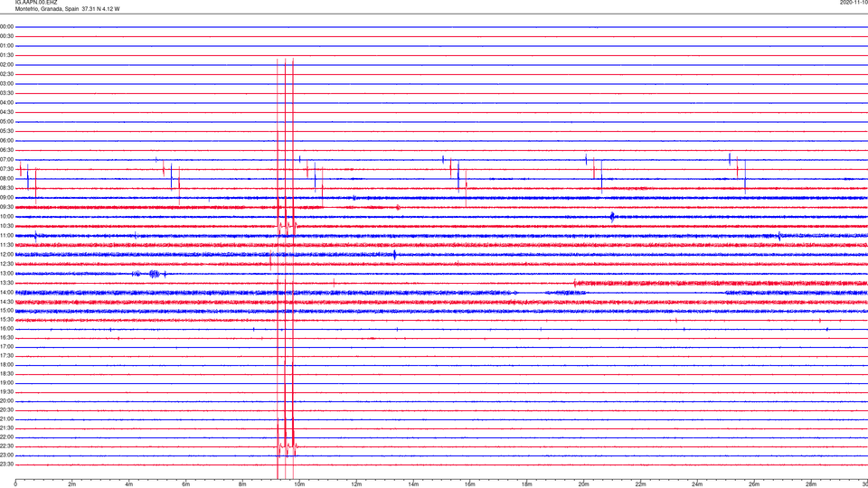868x488 pixels.
Task: Select the 05:00 time label
Action: tap(7, 122)
